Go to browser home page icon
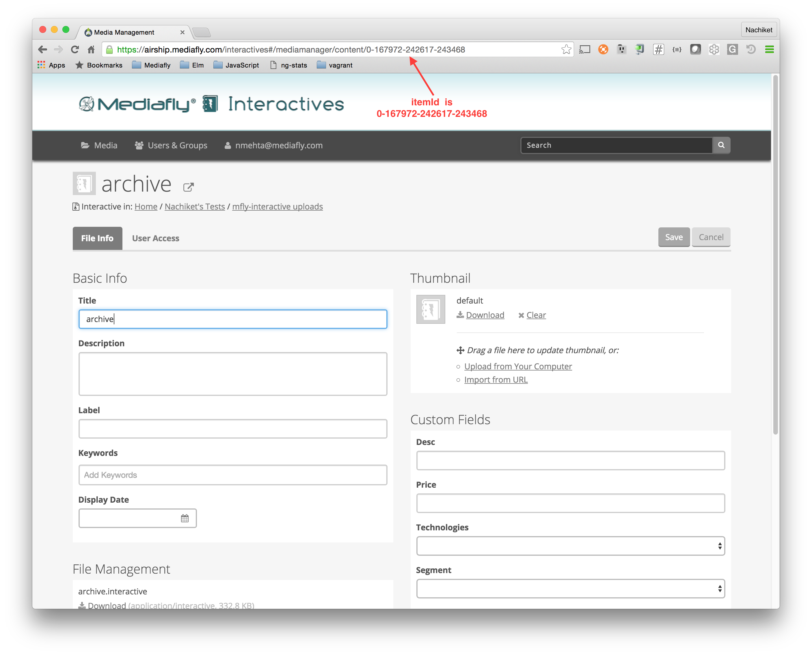The width and height of the screenshot is (812, 655). coord(91,49)
